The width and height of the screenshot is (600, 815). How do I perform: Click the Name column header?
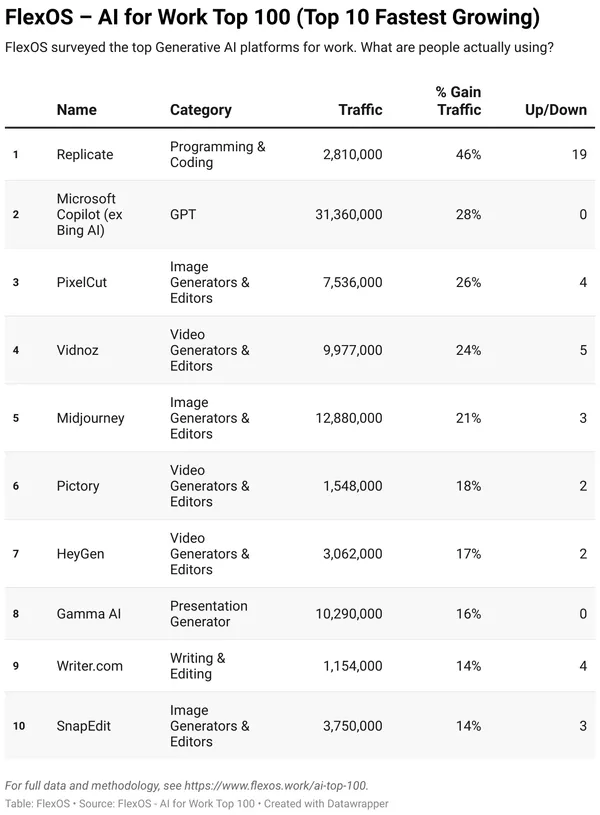76,110
